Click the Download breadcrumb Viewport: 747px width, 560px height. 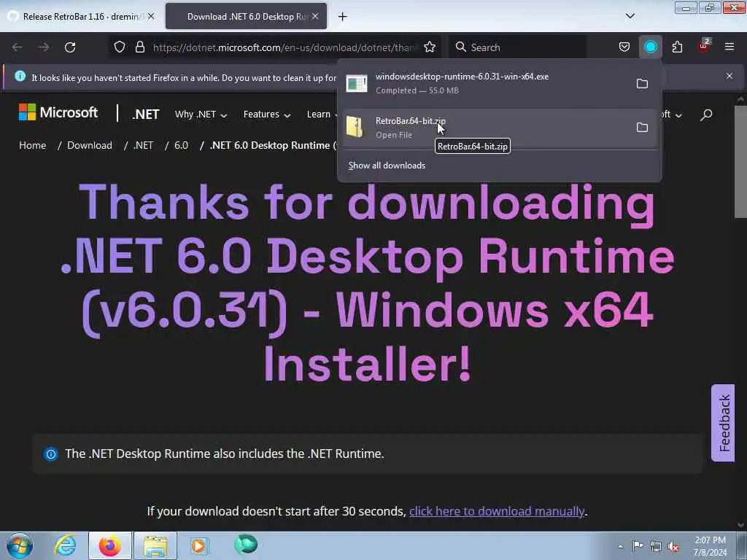click(x=90, y=145)
